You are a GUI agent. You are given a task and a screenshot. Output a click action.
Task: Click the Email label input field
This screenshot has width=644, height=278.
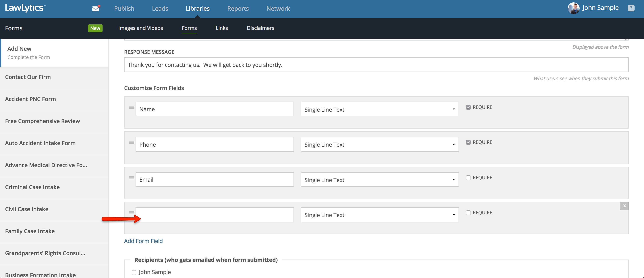(x=215, y=180)
